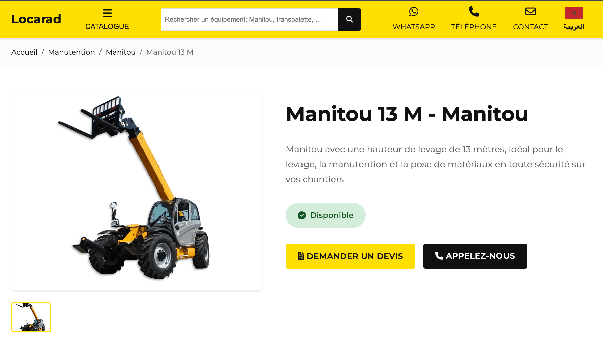Open the WhatsApp chat icon

414,12
